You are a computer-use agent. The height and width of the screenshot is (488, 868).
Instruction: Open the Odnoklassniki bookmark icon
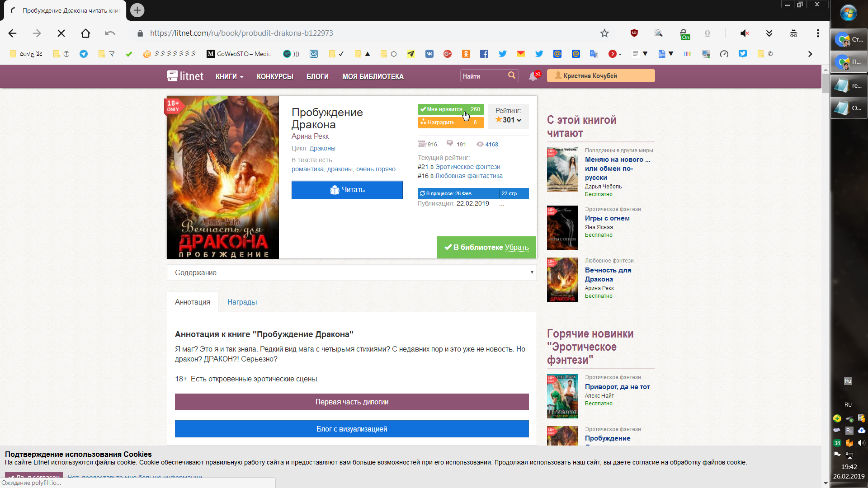coord(466,54)
